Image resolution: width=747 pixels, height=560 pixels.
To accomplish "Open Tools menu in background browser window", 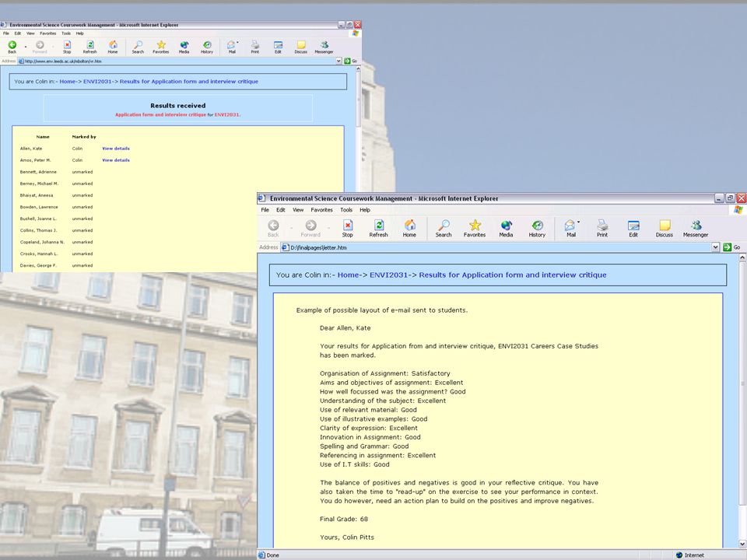I will tap(66, 33).
